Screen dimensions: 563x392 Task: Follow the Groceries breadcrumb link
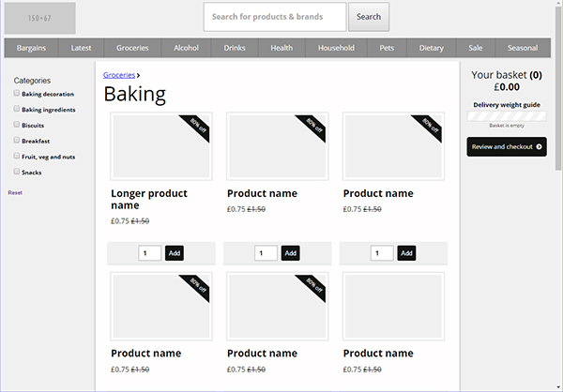click(x=119, y=75)
